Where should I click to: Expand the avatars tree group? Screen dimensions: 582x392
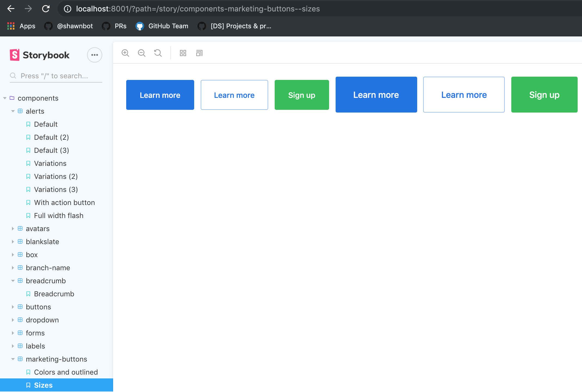tap(38, 229)
